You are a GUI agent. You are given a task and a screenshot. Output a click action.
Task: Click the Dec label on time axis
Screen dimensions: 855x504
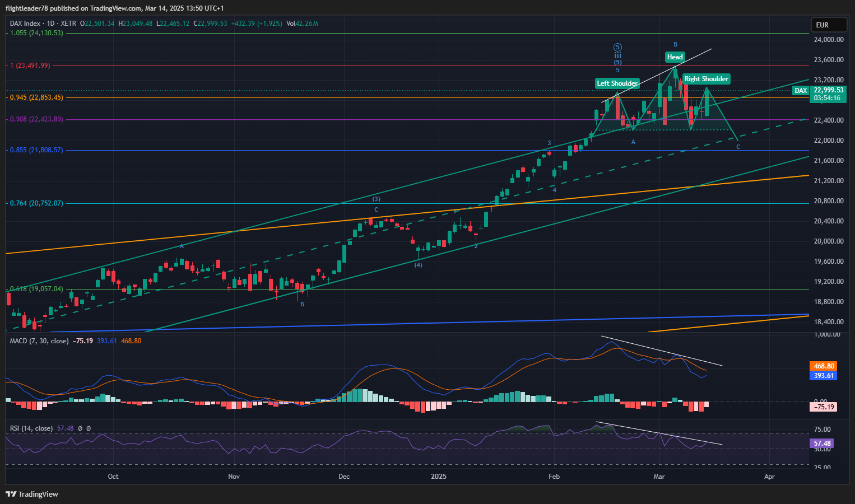pyautogui.click(x=344, y=477)
